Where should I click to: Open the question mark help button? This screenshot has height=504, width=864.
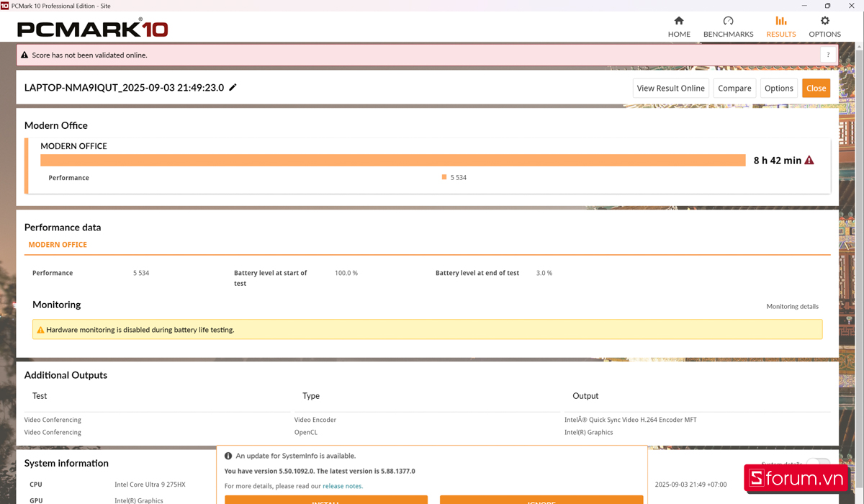pyautogui.click(x=828, y=55)
